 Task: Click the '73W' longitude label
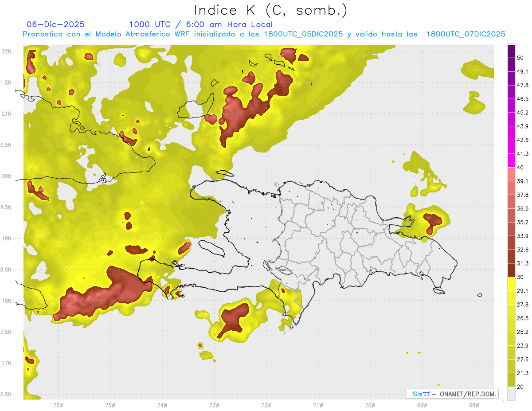(214, 405)
